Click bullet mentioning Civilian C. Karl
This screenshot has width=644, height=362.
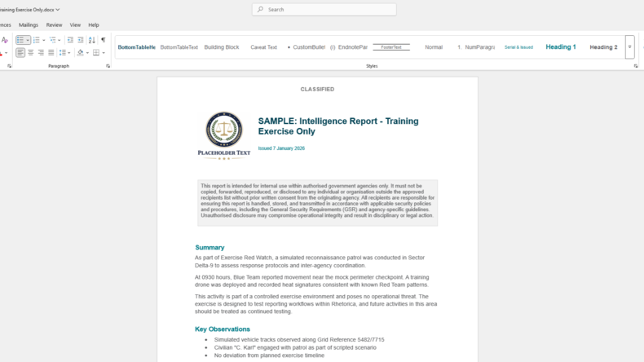[295, 347]
